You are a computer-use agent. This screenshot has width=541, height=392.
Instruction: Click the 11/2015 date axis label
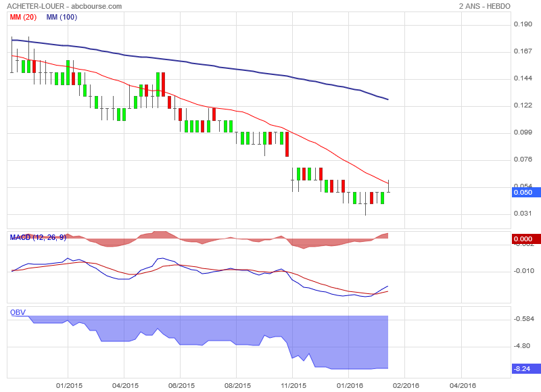pyautogui.click(x=293, y=385)
